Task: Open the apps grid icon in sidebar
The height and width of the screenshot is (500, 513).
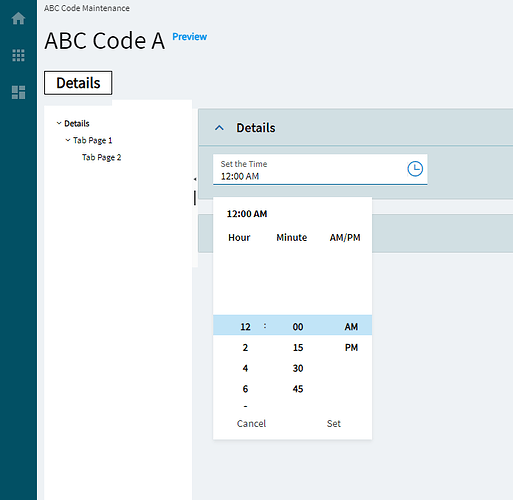Action: 18,55
